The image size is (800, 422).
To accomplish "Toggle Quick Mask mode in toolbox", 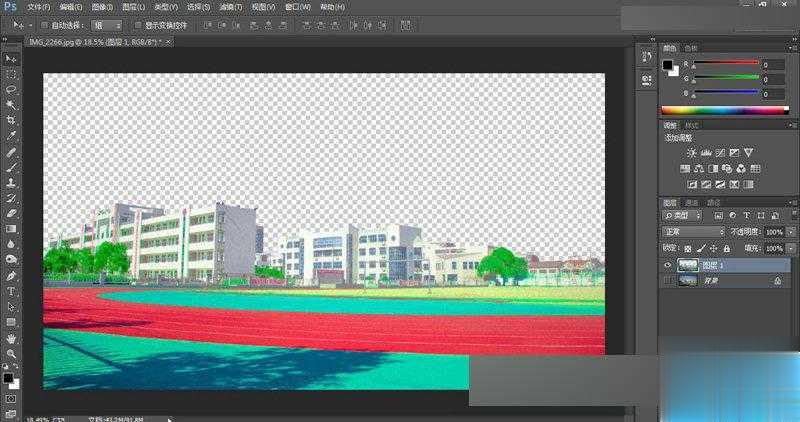I will click(x=11, y=399).
